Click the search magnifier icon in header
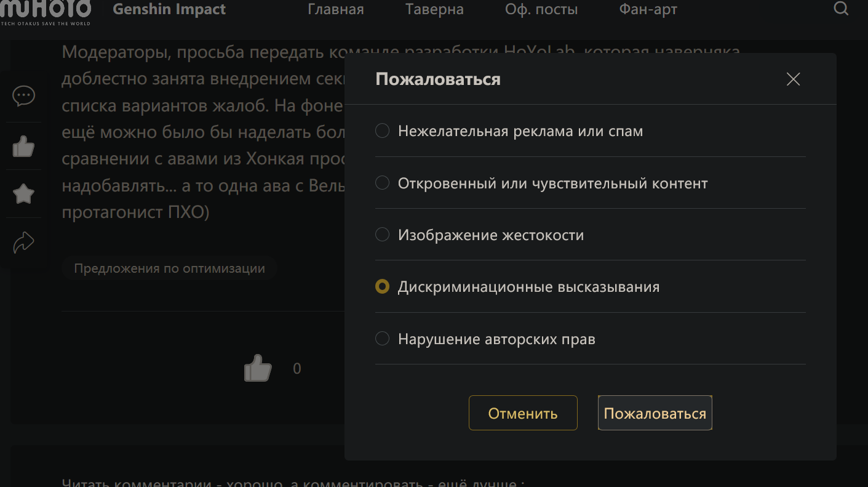 (x=841, y=9)
